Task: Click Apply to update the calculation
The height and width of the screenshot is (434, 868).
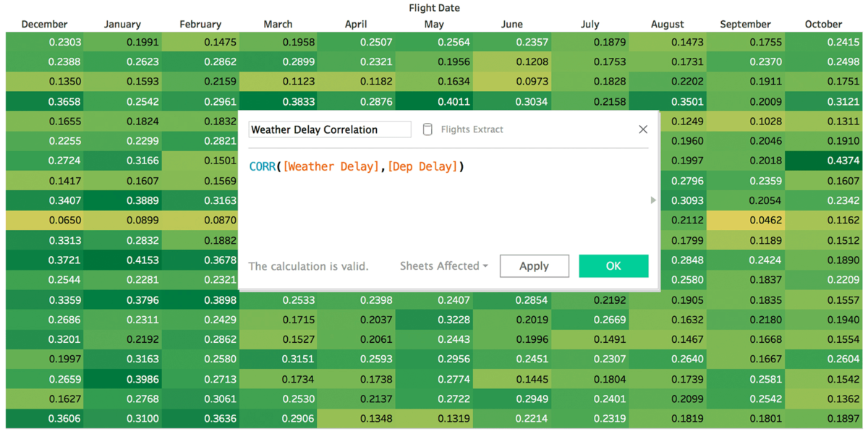Action: pyautogui.click(x=535, y=265)
